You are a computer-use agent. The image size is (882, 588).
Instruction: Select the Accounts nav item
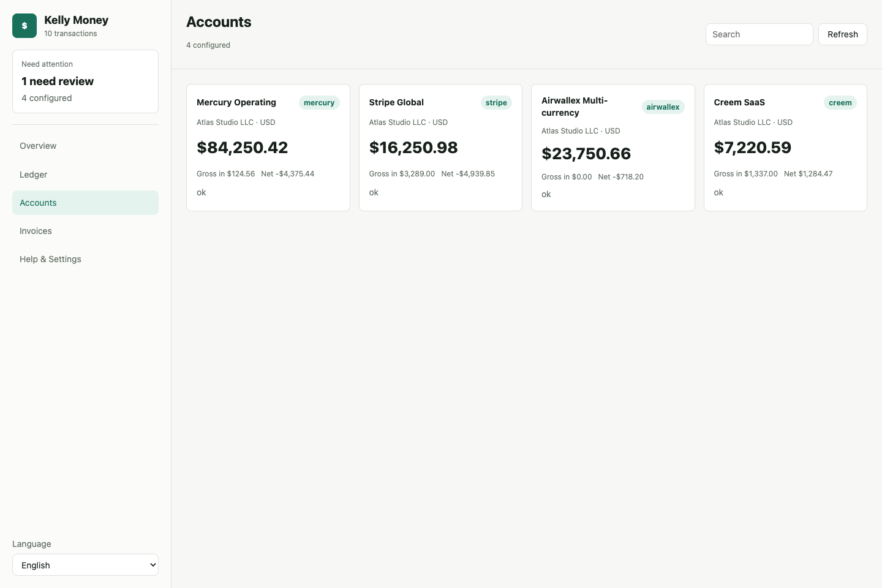pos(85,203)
